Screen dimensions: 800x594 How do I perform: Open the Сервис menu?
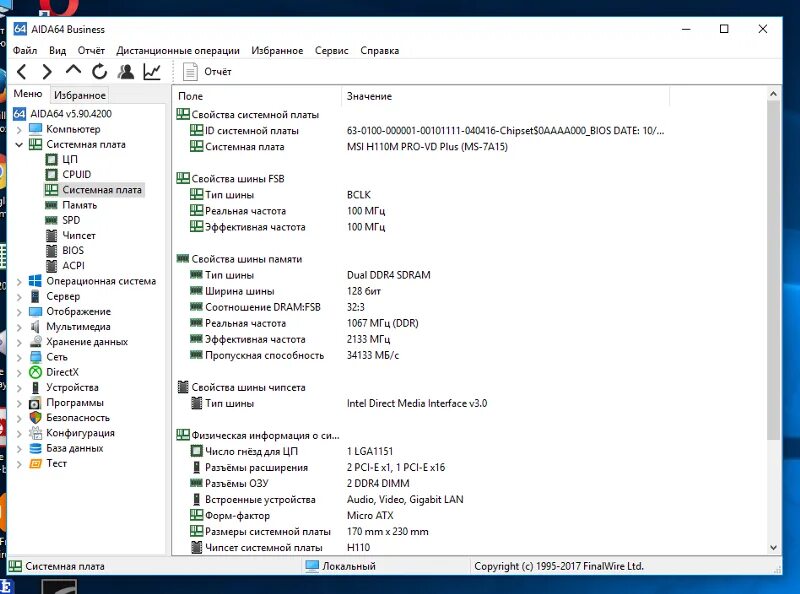pyautogui.click(x=332, y=51)
